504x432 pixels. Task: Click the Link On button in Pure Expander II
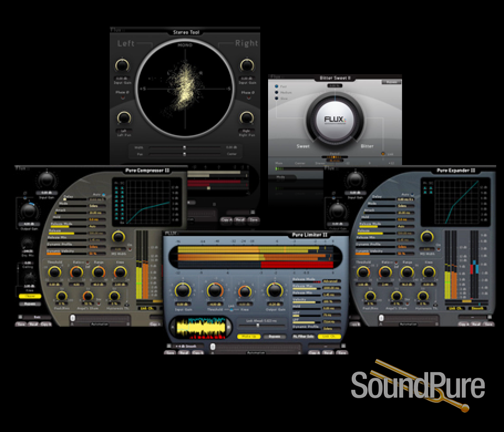(x=455, y=308)
